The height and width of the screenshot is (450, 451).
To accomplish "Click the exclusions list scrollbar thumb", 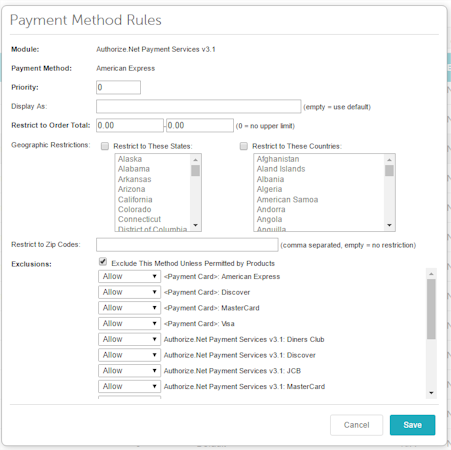I will pos(431,309).
